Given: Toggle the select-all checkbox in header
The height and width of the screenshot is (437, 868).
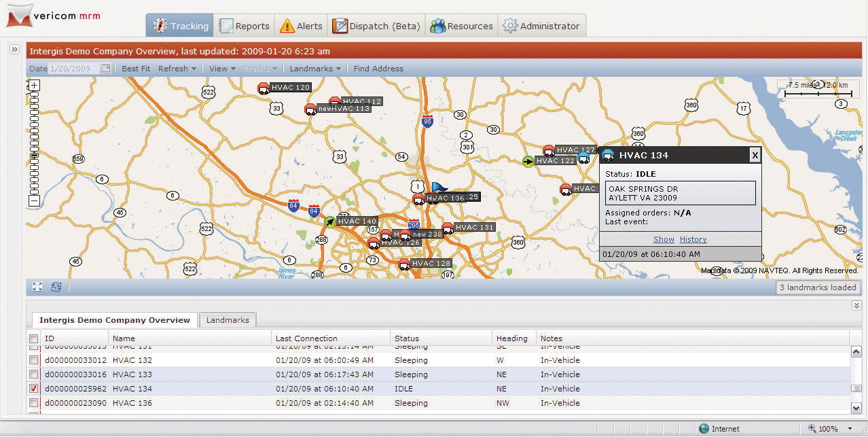Looking at the screenshot, I should coord(33,338).
